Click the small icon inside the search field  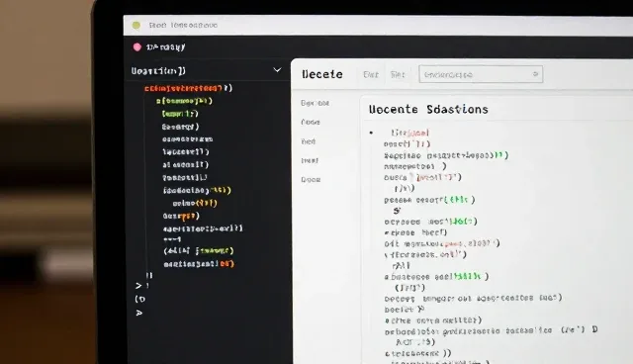click(x=535, y=74)
